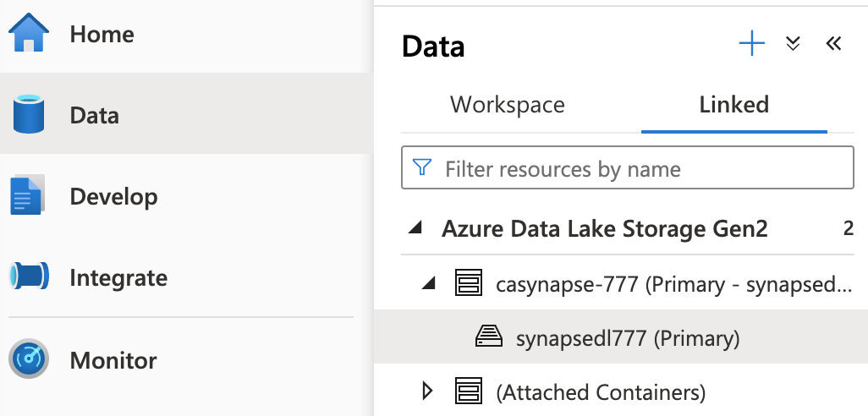
Task: Click the Attached Containers storage icon
Action: [x=468, y=391]
